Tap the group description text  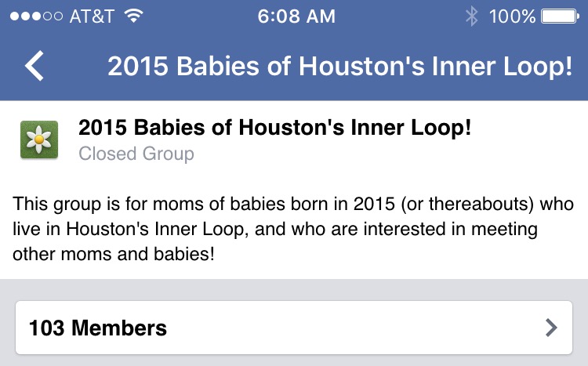[293, 229]
